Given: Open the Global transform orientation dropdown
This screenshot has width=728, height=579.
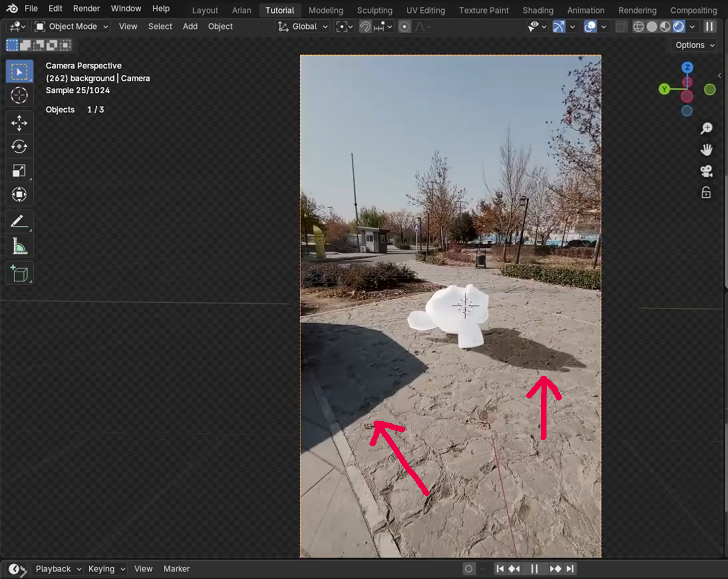Looking at the screenshot, I should coord(303,27).
